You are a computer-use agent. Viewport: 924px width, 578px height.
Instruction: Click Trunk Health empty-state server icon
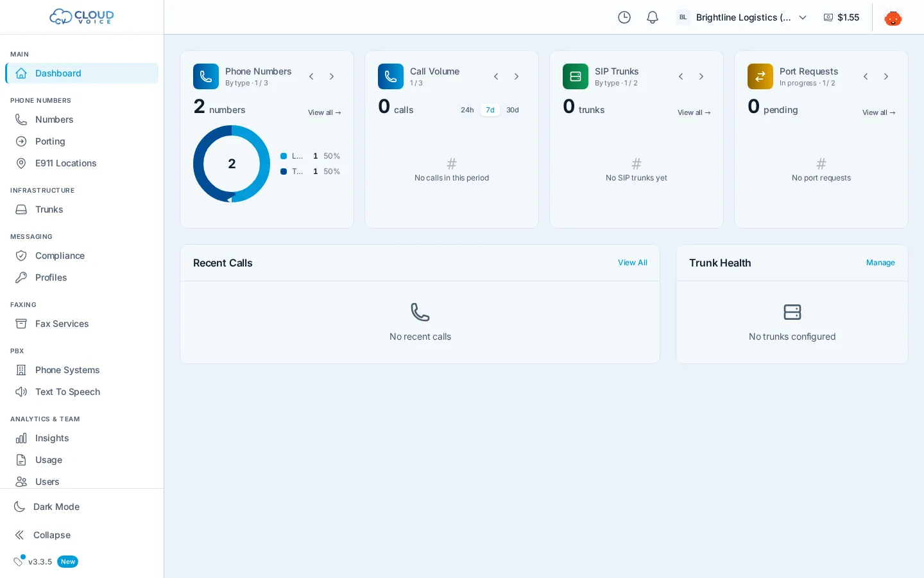click(x=792, y=312)
